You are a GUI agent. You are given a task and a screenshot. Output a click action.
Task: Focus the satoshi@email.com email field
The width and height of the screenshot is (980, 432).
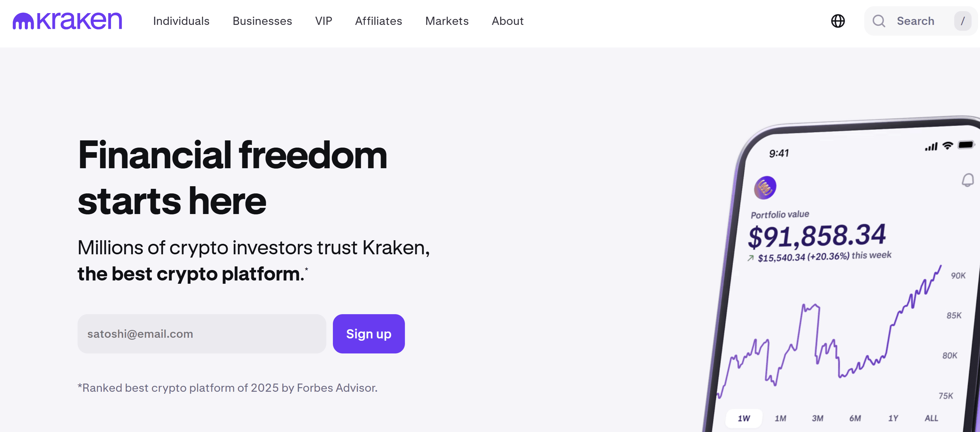point(202,333)
